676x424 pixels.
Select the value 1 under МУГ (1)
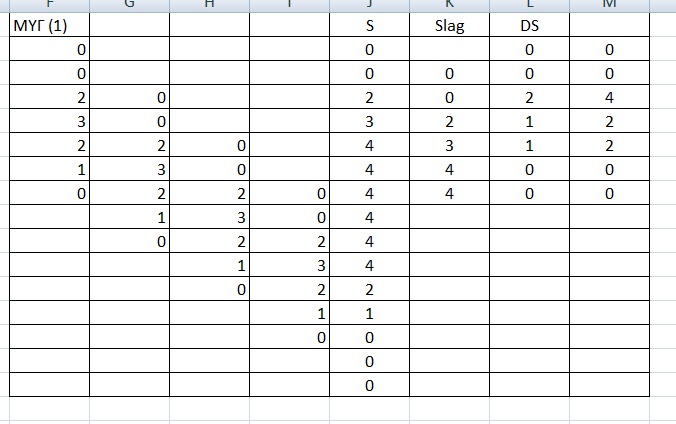point(49,170)
